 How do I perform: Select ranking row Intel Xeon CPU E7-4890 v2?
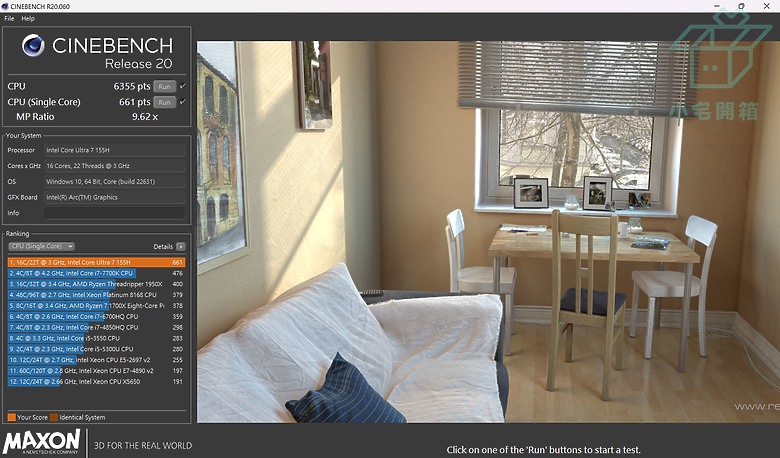(97, 370)
